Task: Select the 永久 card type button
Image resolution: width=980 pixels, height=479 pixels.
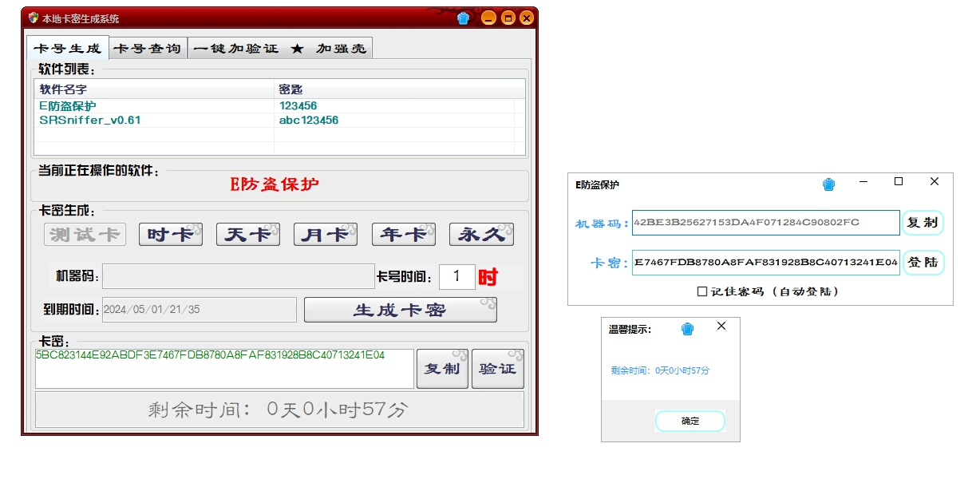Action: pyautogui.click(x=481, y=234)
